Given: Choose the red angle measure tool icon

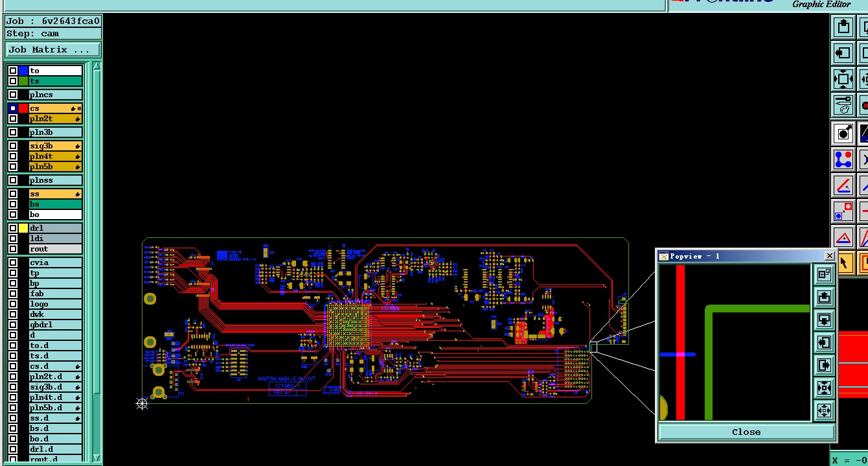Looking at the screenshot, I should pos(843,185).
